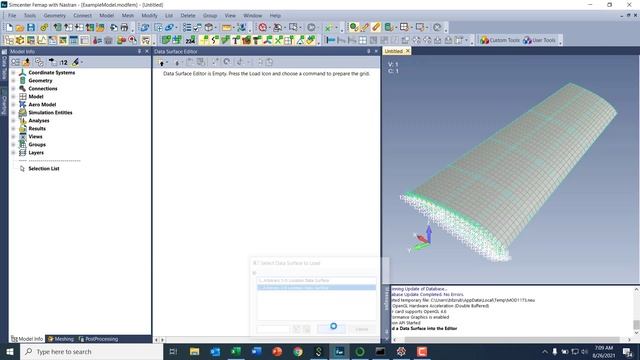Open PowerPoint from the taskbar
The height and width of the screenshot is (360, 640).
pyautogui.click(x=277, y=351)
